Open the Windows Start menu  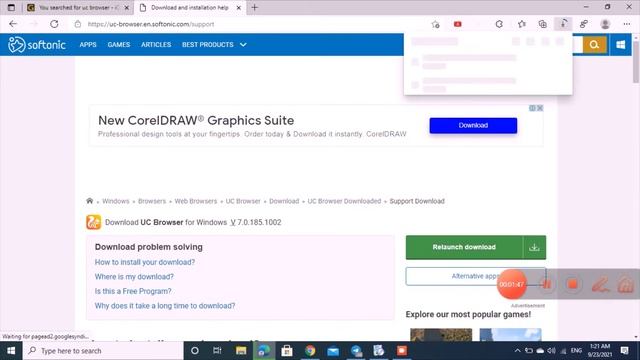tap(11, 351)
